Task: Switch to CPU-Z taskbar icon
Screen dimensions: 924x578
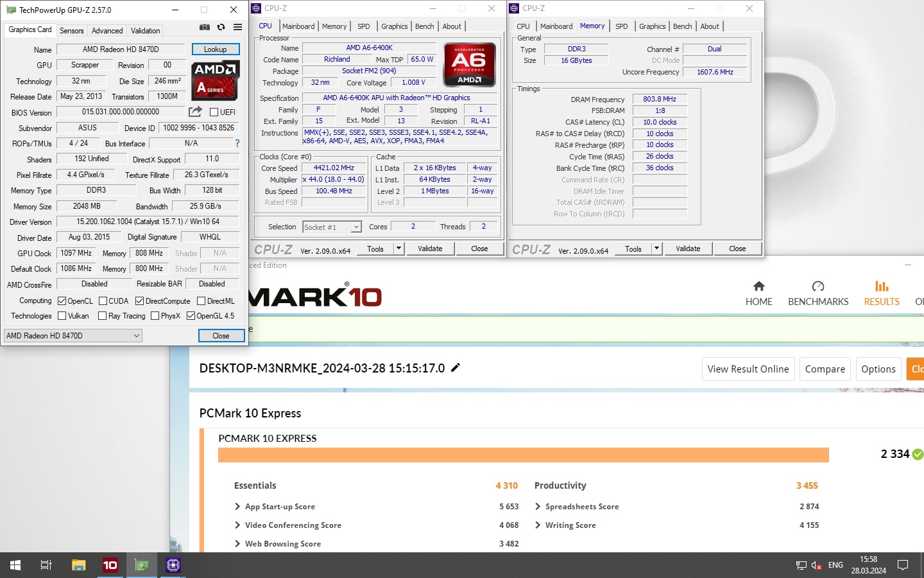Action: tap(173, 565)
